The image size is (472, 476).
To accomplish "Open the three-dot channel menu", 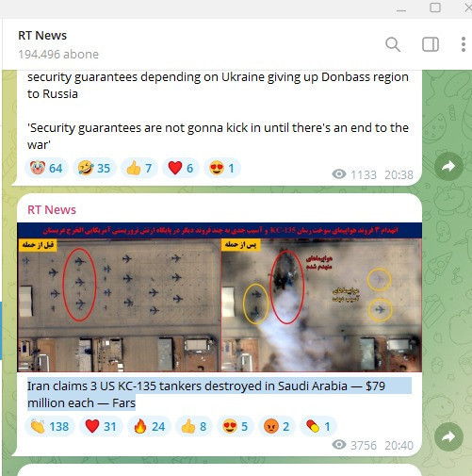I will 464,44.
